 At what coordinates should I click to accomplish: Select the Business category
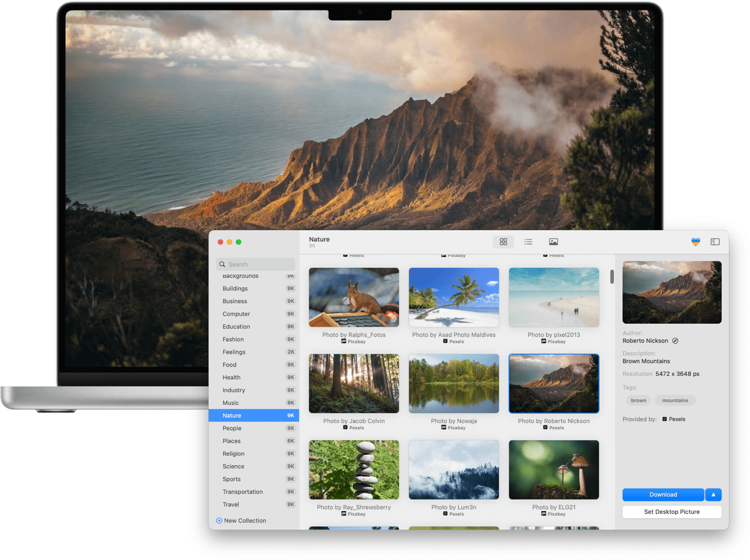pos(254,301)
